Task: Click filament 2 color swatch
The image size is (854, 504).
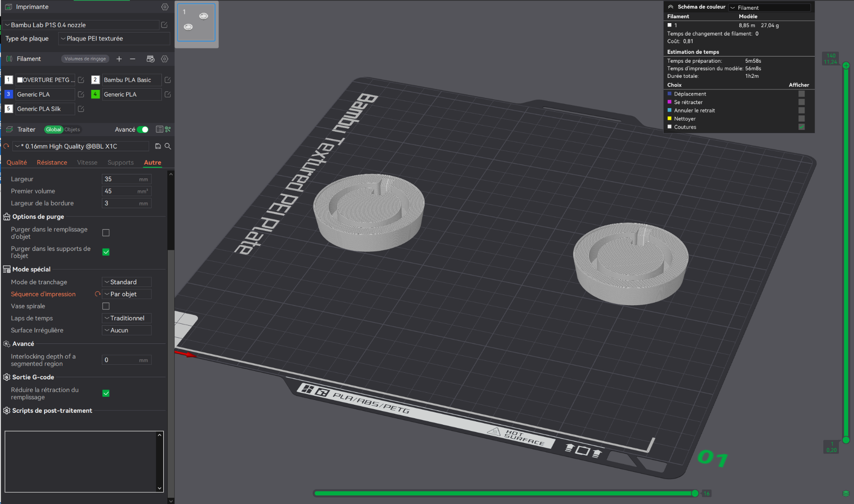Action: pos(95,80)
